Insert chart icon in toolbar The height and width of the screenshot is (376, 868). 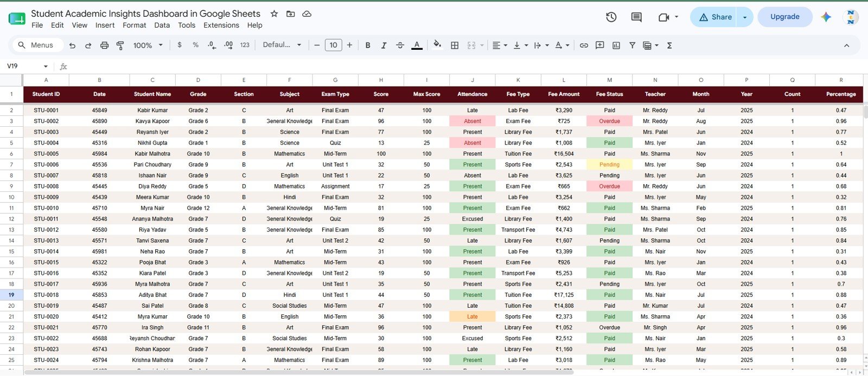tap(616, 46)
